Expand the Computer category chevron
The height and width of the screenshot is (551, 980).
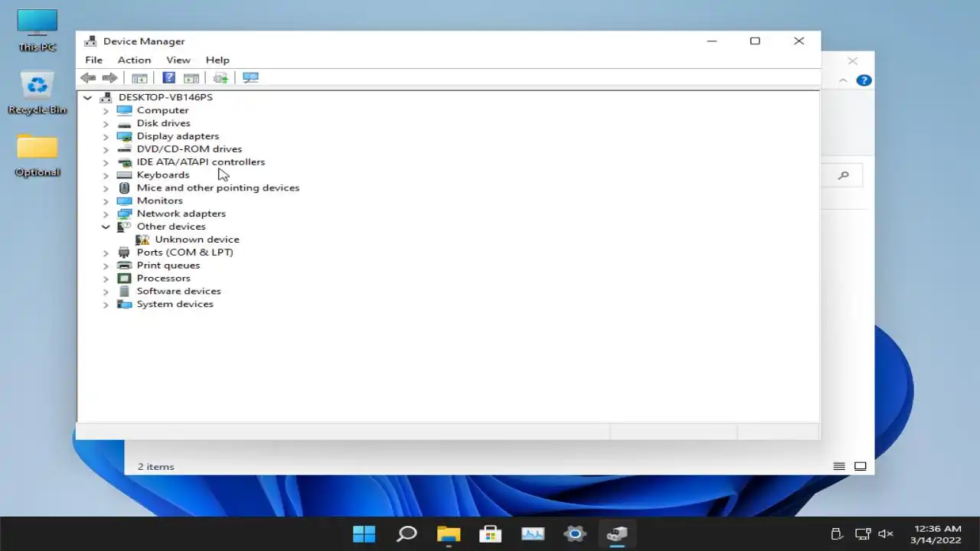(106, 110)
